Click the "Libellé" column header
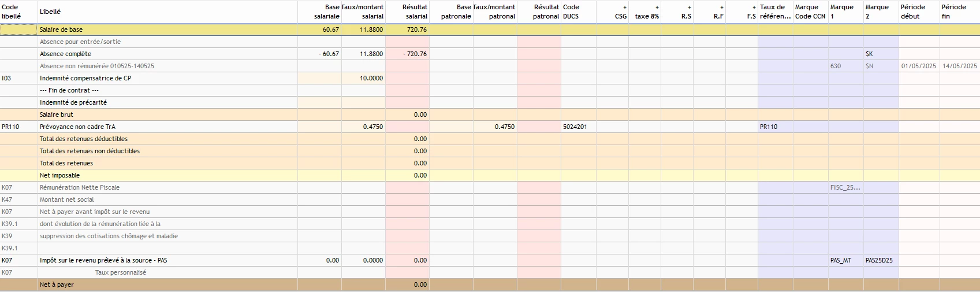The width and height of the screenshot is (980, 292). [x=167, y=12]
